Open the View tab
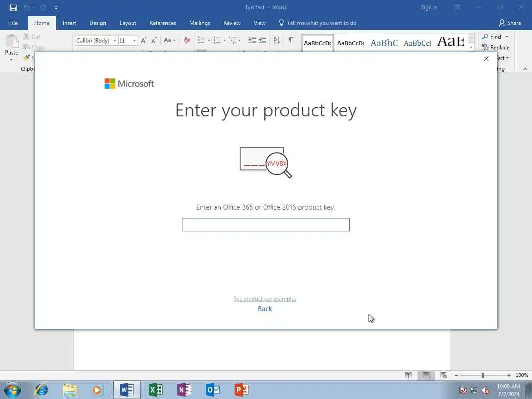 (260, 23)
